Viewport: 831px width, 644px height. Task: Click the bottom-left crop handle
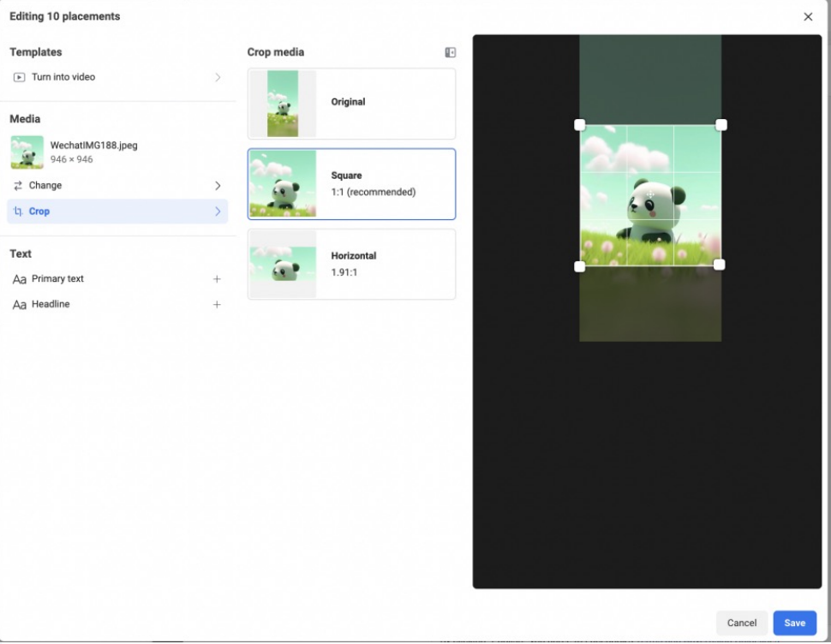click(x=580, y=266)
